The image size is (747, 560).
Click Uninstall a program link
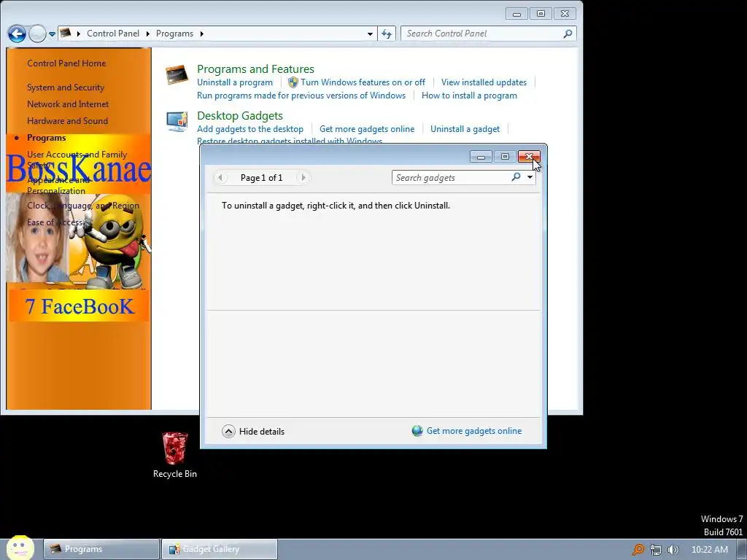(x=235, y=82)
